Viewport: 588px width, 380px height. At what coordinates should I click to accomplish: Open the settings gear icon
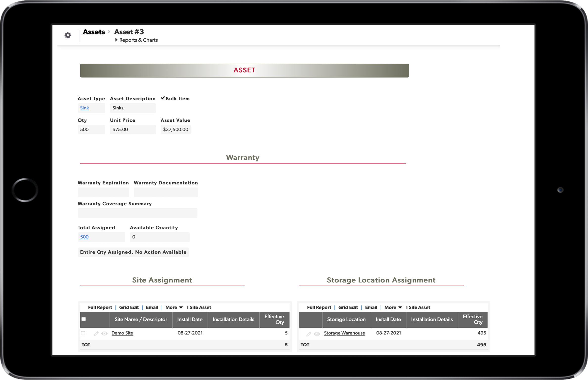[x=68, y=35]
